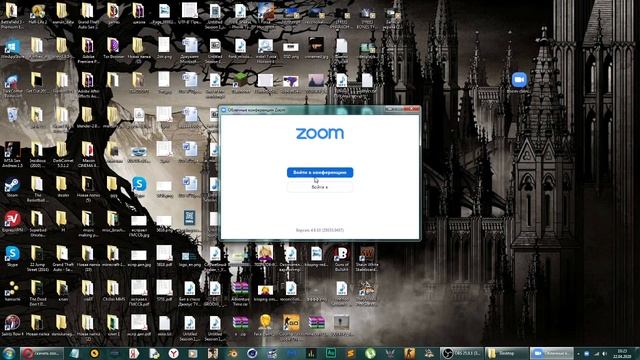
Task: Close the Zoom cloud meetings window
Action: (411, 109)
